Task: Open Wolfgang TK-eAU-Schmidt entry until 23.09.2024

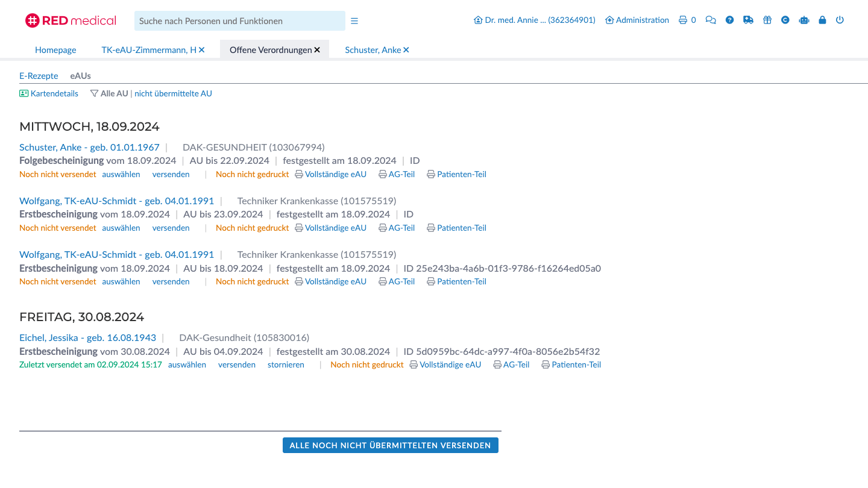Action: click(116, 201)
